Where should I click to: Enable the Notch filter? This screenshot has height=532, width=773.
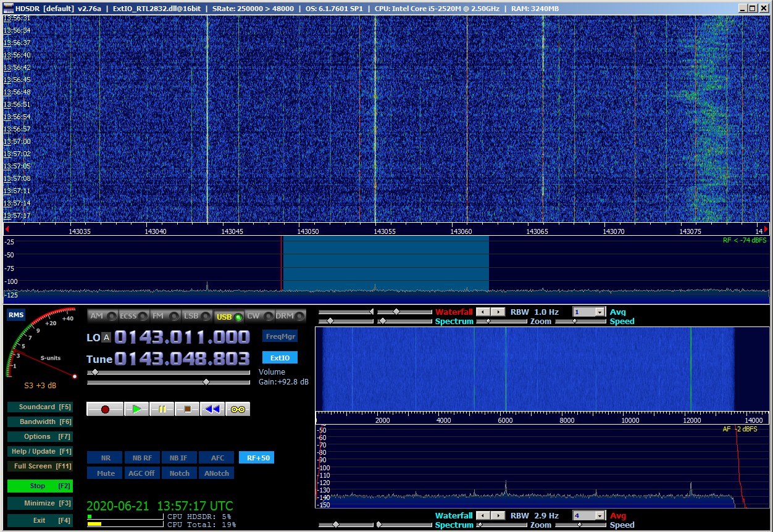179,473
